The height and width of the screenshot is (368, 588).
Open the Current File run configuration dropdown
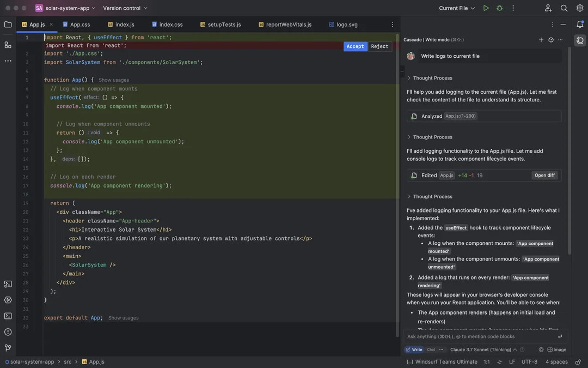[457, 8]
